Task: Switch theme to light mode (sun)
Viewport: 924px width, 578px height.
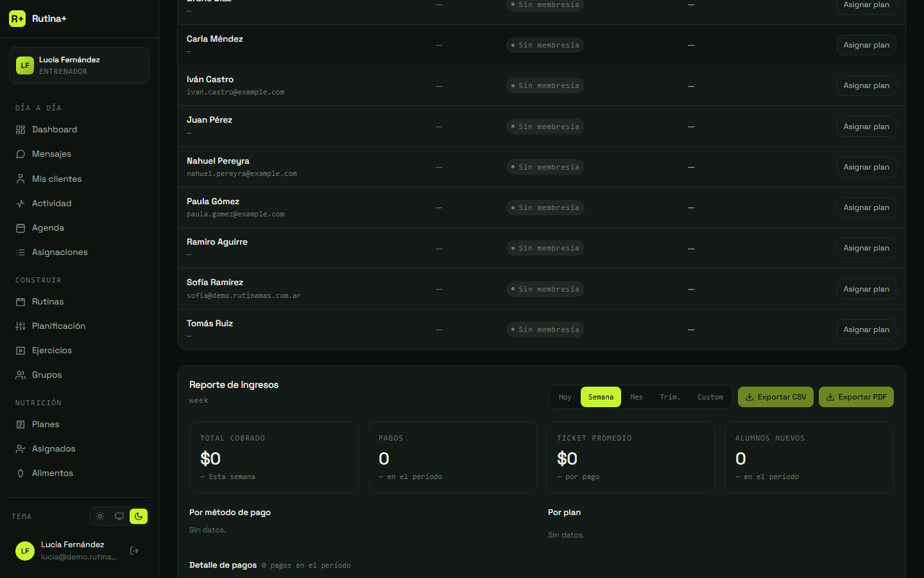Action: tap(100, 516)
